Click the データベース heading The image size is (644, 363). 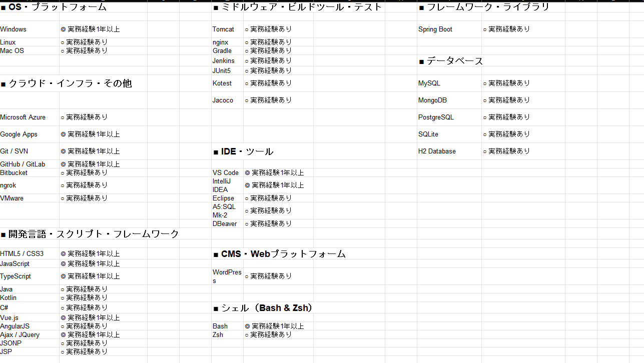point(451,61)
